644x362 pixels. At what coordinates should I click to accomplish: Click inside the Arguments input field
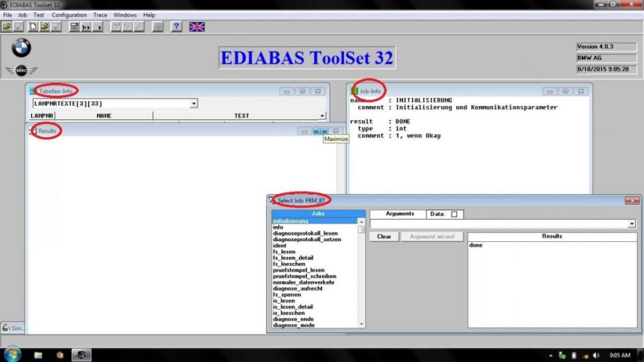point(499,224)
